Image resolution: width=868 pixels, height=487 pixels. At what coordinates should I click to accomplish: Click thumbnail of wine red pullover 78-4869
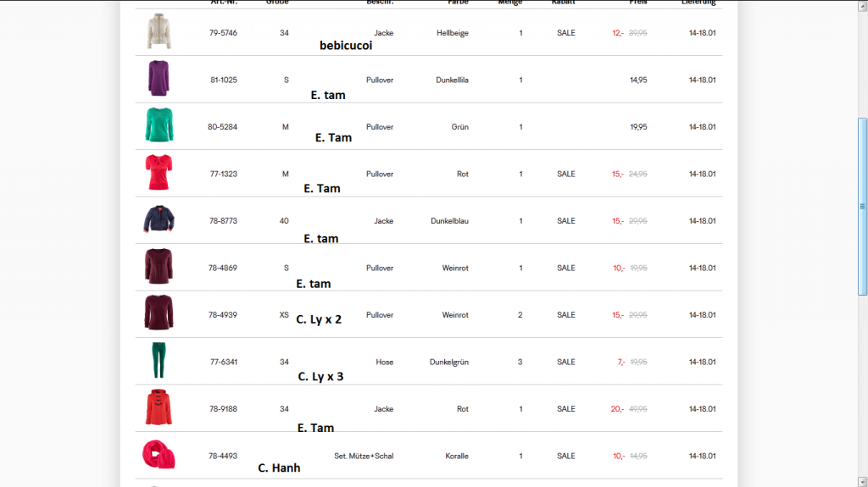tap(159, 267)
